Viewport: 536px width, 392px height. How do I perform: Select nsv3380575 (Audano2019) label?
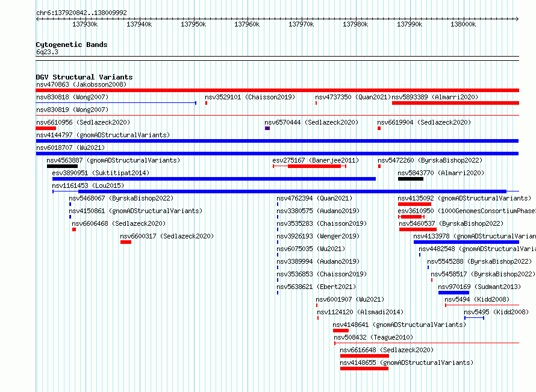tap(318, 211)
